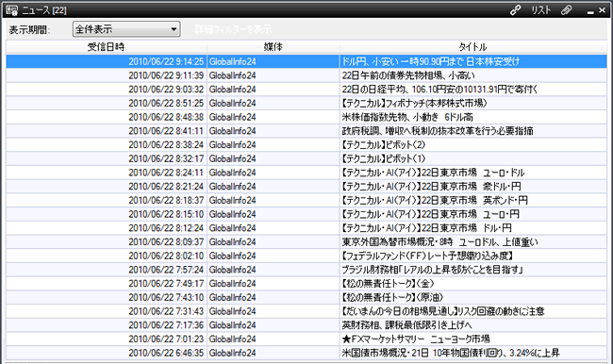Sort by 媒体 column header
613x364 pixels.
point(273,47)
